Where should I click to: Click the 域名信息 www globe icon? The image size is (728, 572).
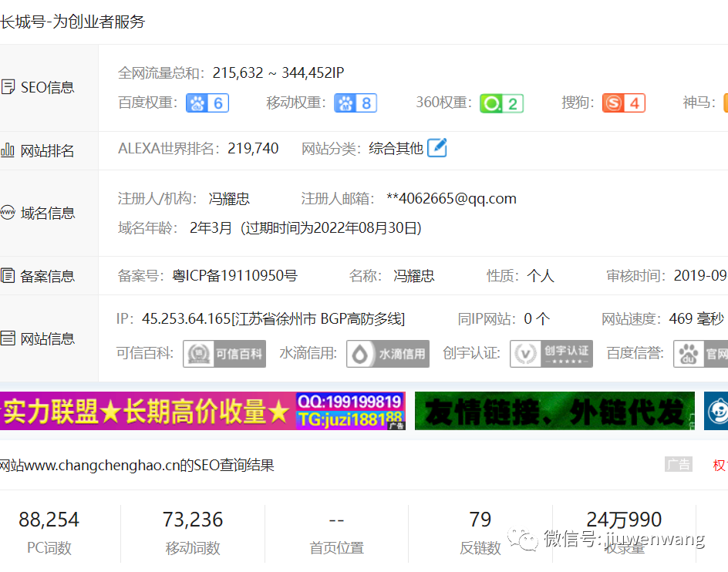pos(8,213)
